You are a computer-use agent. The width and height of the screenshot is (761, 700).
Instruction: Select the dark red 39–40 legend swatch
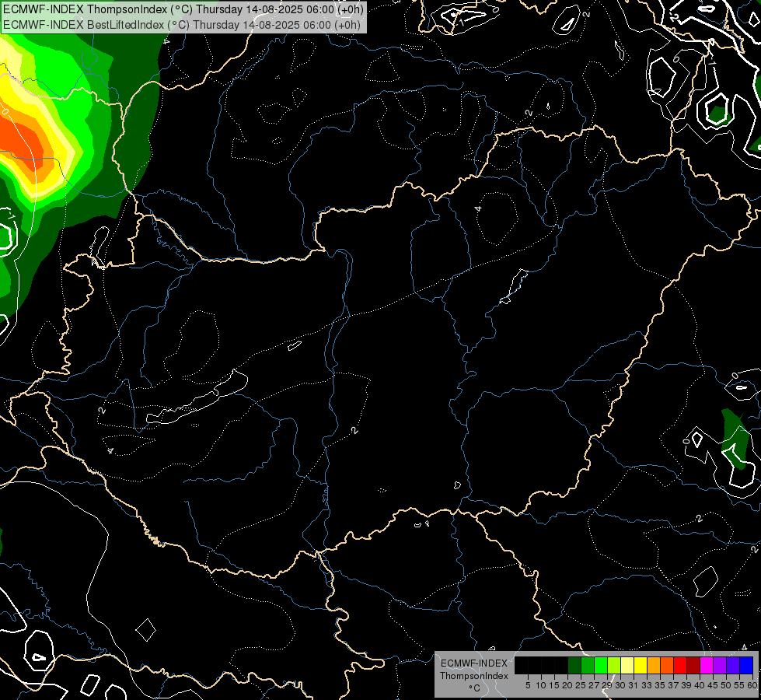pos(693,665)
